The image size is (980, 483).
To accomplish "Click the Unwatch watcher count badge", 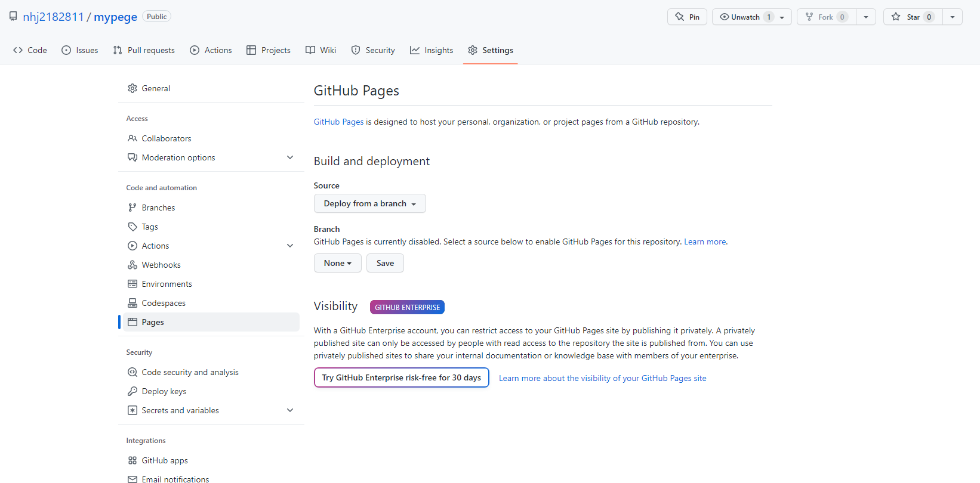I will point(769,17).
